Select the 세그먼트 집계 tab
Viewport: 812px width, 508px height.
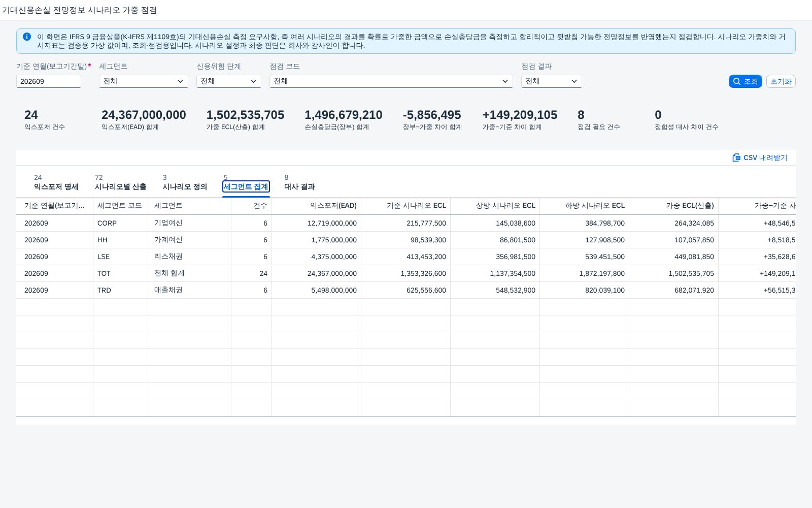(x=246, y=186)
